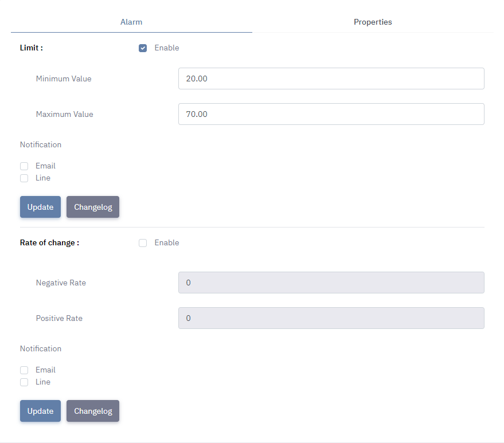
Task: Disable the Limit alarm Enable checkbox
Action: coord(143,48)
